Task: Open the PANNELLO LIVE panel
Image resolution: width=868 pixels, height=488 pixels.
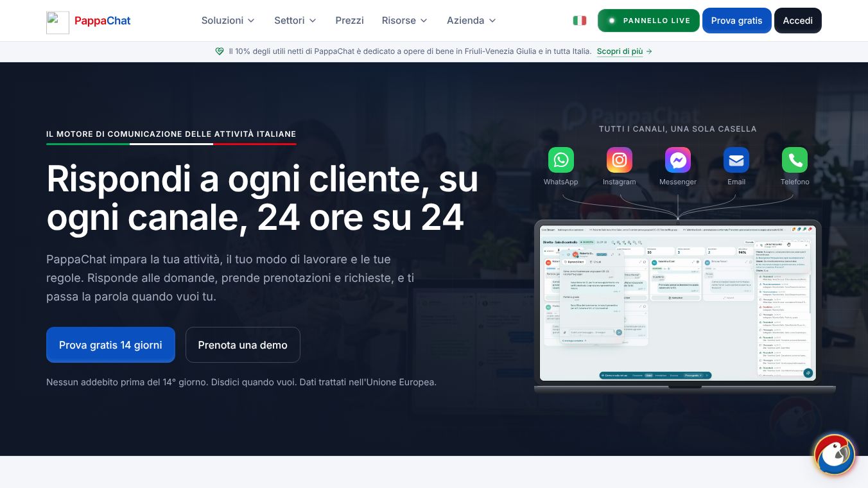Action: pyautogui.click(x=648, y=21)
